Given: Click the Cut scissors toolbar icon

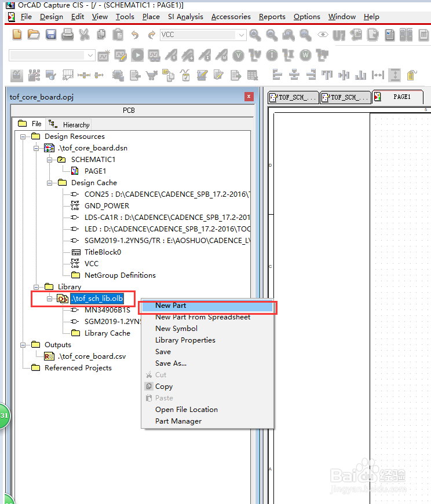Looking at the screenshot, I should 85,34.
